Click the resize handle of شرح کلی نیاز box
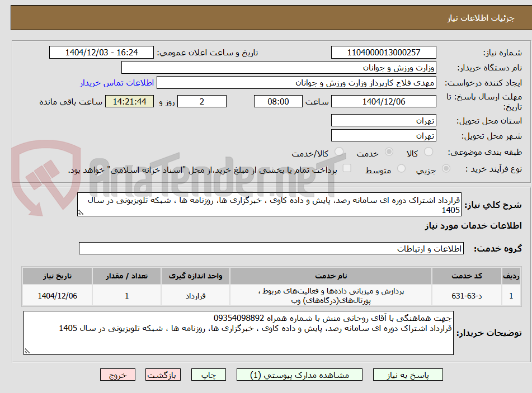Image resolution: width=532 pixels, height=393 pixels. pos(81,213)
